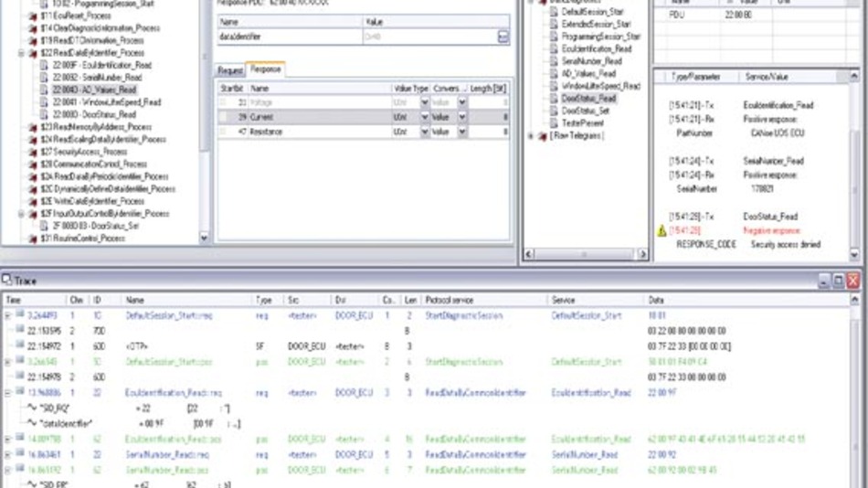Toggle the checkbox in the Resistance row
This screenshot has height=488, width=868.
point(224,132)
